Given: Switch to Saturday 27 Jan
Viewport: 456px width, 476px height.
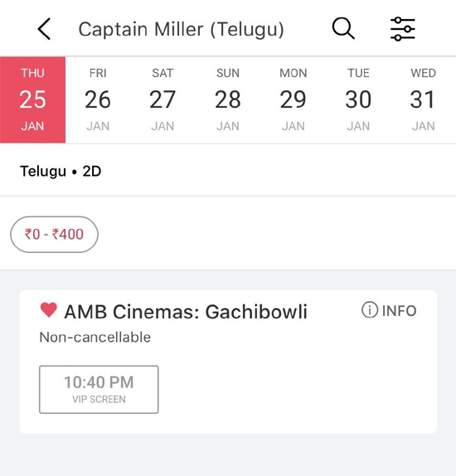Looking at the screenshot, I should [x=163, y=100].
